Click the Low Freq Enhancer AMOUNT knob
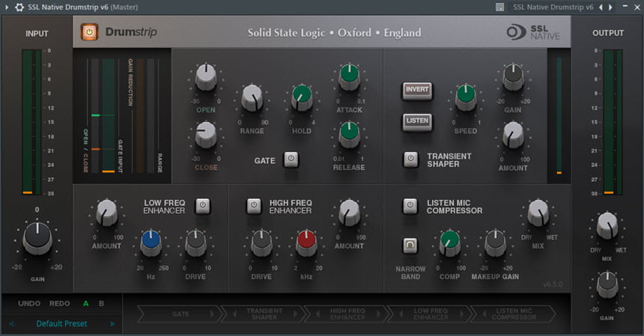This screenshot has height=336, width=644. click(x=107, y=213)
